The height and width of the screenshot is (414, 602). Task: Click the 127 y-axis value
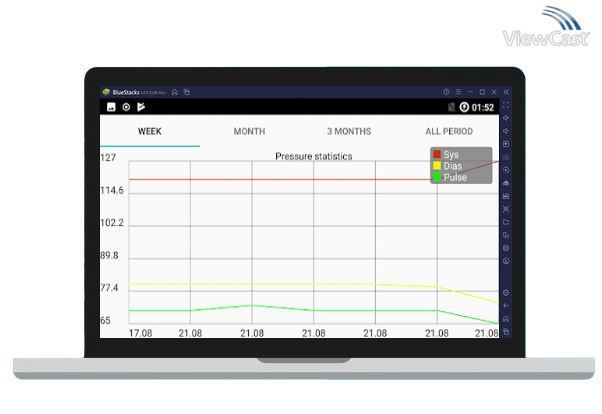point(108,157)
